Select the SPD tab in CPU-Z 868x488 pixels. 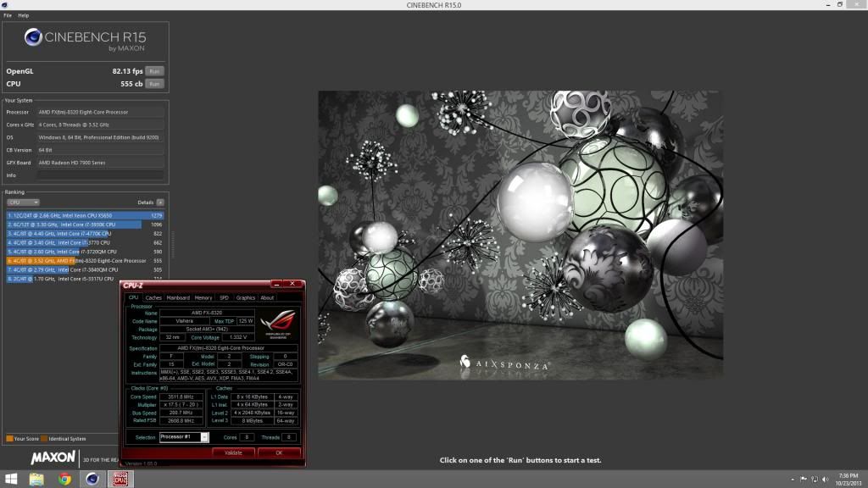224,297
